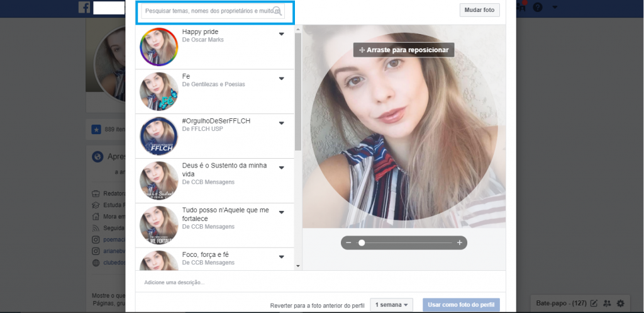This screenshot has height=313, width=644.
Task: Open chat settings gear icon
Action: click(x=621, y=304)
